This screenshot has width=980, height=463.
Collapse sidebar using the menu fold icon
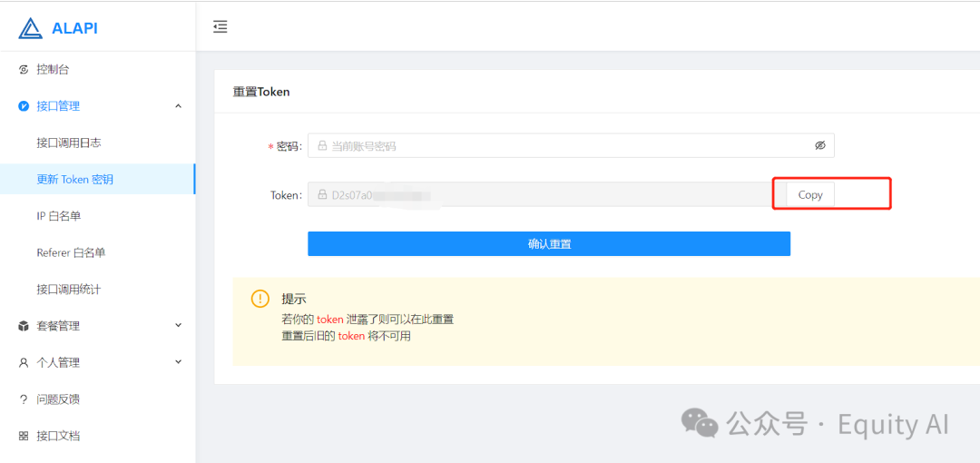pyautogui.click(x=220, y=27)
